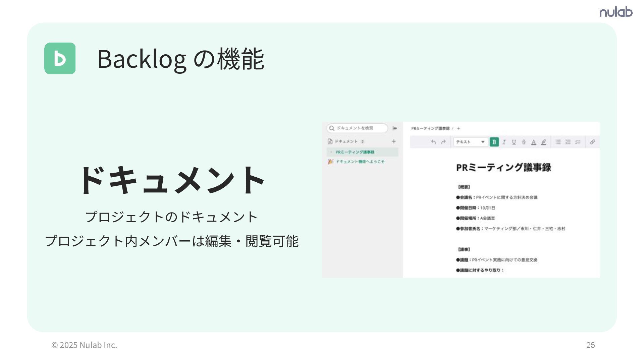Expand the PRミーティング議事録 tree item
644x362 pixels.
[331, 152]
